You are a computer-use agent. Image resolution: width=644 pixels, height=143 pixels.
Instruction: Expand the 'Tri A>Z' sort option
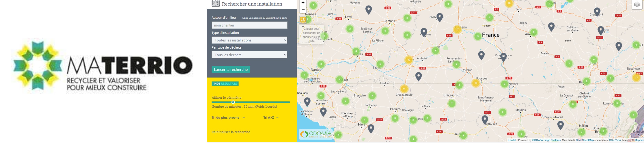tap(271, 117)
